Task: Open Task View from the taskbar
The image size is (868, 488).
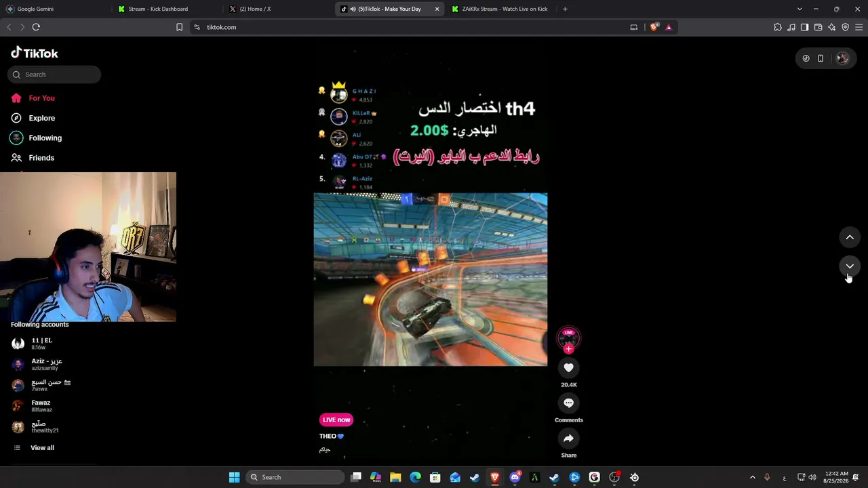Action: tap(356, 477)
